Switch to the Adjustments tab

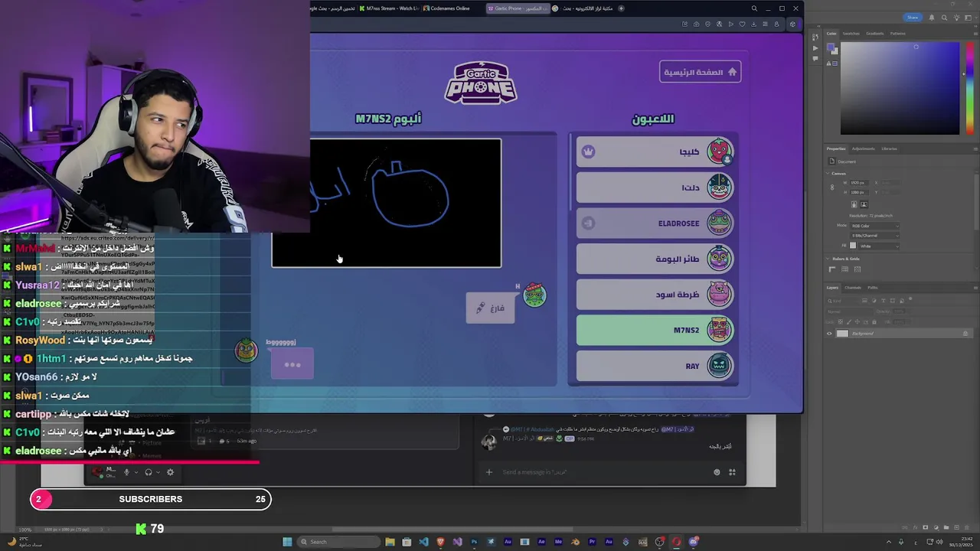click(863, 148)
